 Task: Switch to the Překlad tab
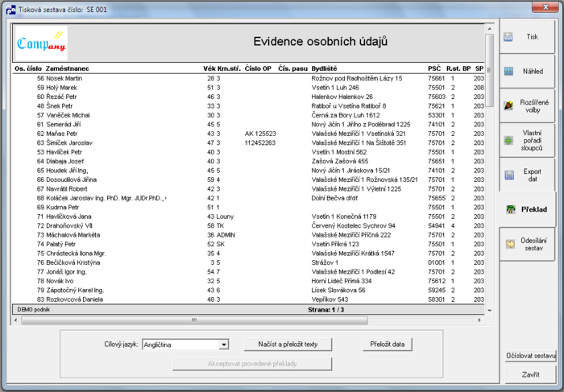pyautogui.click(x=527, y=209)
